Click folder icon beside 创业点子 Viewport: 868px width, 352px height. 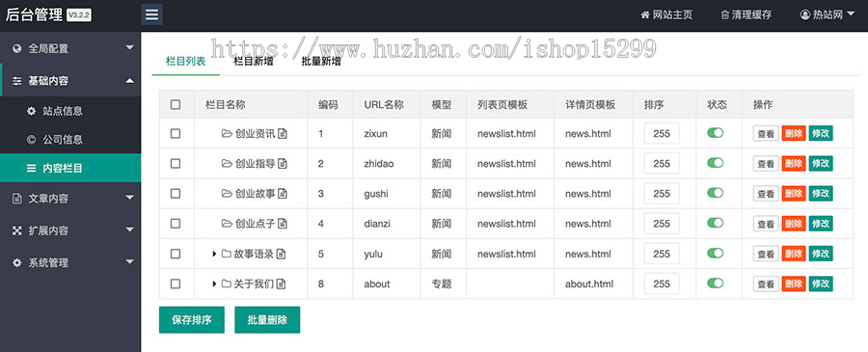227,223
